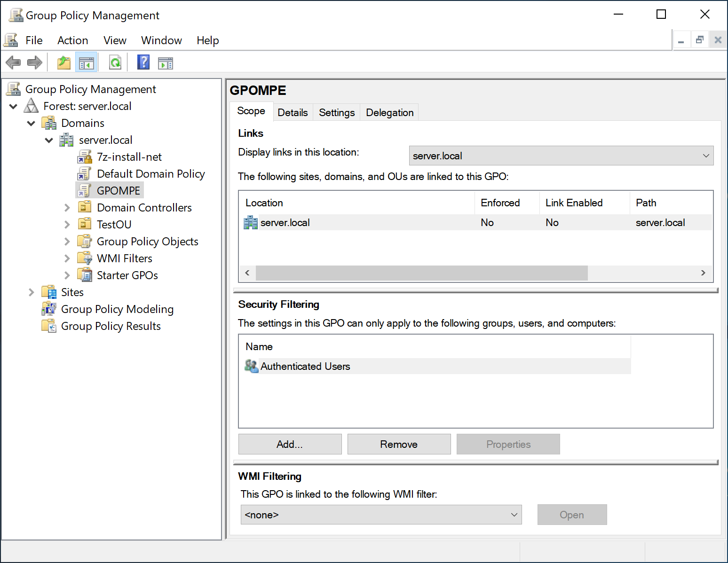728x563 pixels.
Task: Open the Display links location dropdown
Action: pyautogui.click(x=561, y=156)
